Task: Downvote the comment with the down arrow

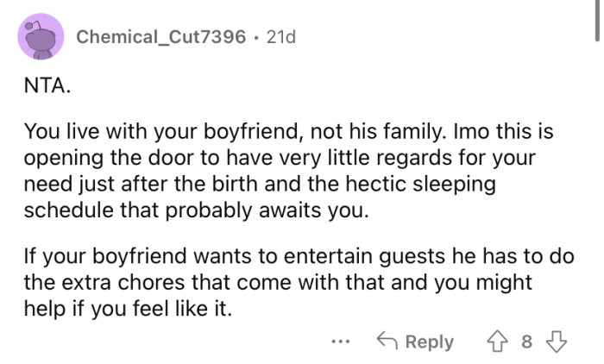Action: click(x=557, y=342)
